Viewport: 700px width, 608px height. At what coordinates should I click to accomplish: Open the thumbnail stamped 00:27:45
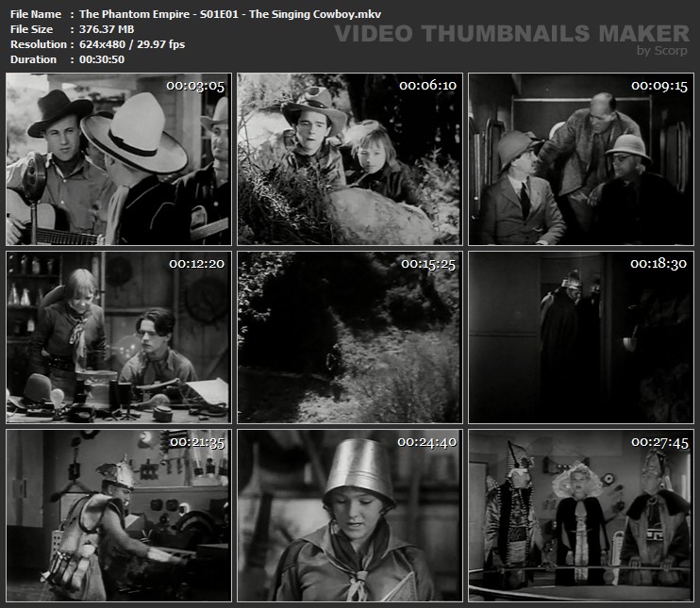point(581,516)
